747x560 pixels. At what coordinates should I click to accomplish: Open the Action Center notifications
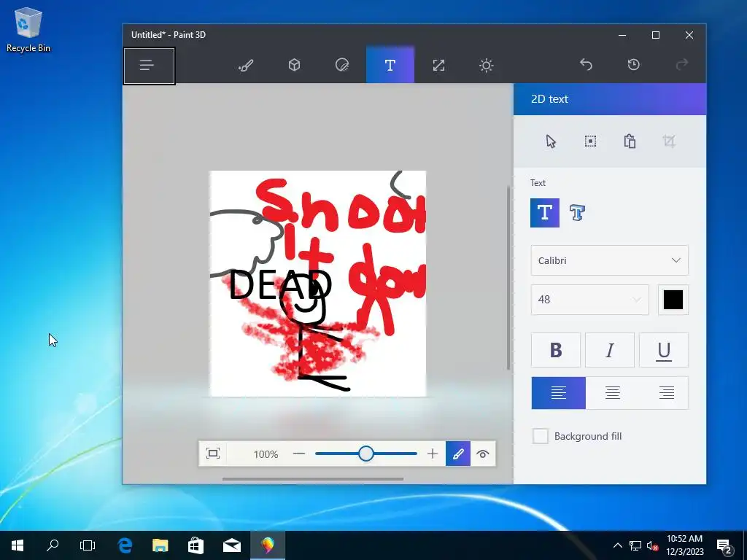click(x=724, y=545)
